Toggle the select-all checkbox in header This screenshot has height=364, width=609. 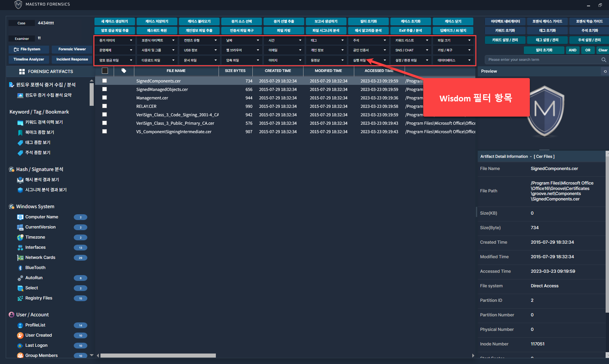pos(105,71)
